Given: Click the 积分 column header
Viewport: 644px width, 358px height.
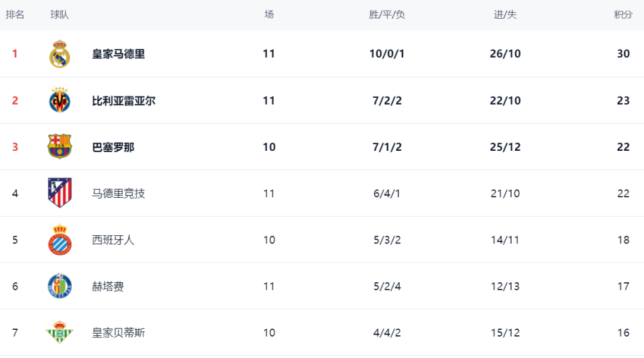Looking at the screenshot, I should (x=623, y=15).
